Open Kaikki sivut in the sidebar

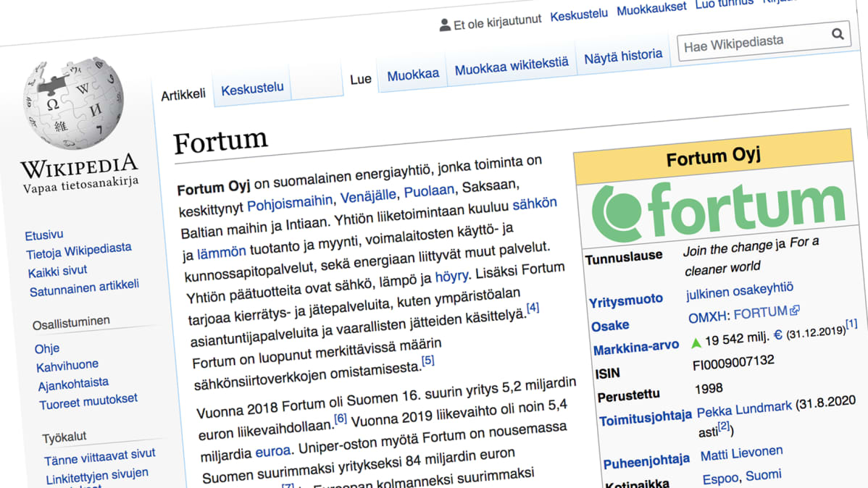57,272
